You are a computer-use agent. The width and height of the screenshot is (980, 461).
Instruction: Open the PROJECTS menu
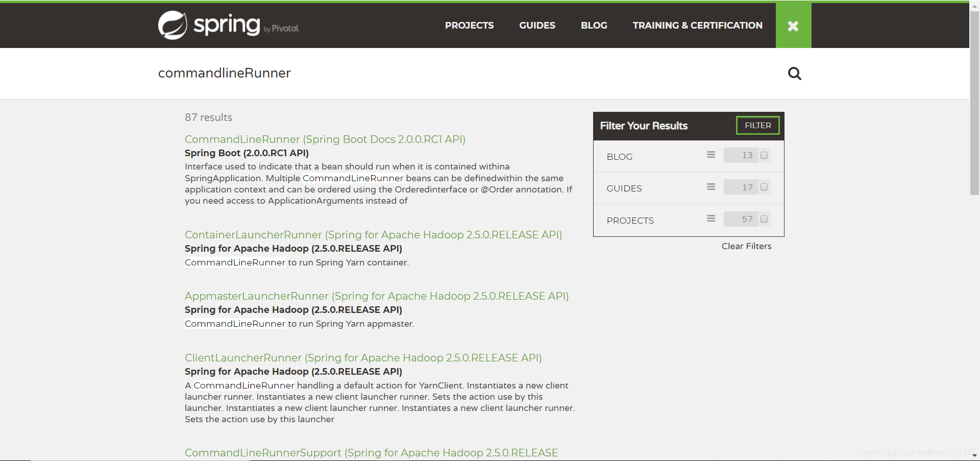point(469,26)
